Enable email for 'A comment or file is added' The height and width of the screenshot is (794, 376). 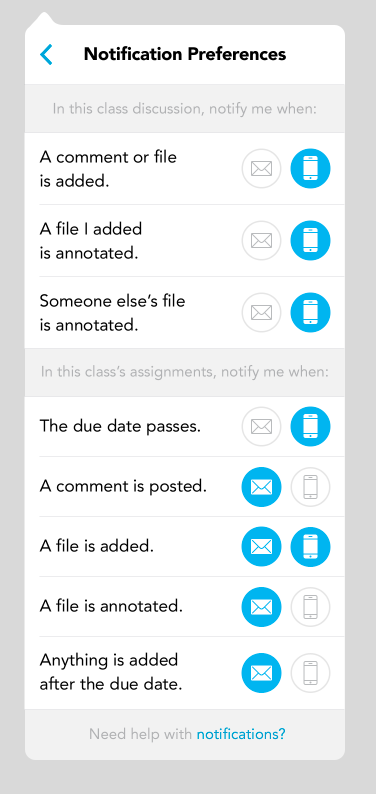(x=261, y=169)
